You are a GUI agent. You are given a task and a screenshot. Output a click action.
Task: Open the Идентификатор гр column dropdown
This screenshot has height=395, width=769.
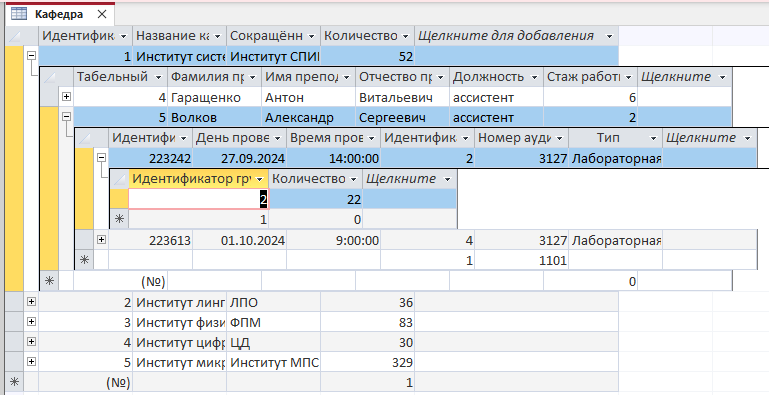(x=260, y=179)
